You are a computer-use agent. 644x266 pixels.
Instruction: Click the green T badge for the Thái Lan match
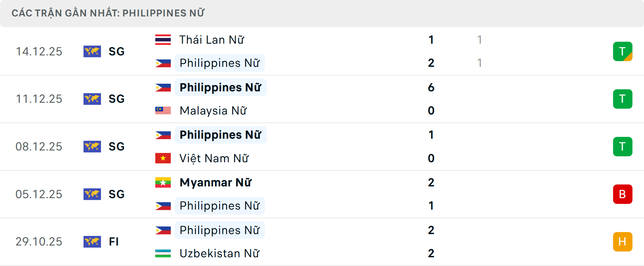[623, 51]
